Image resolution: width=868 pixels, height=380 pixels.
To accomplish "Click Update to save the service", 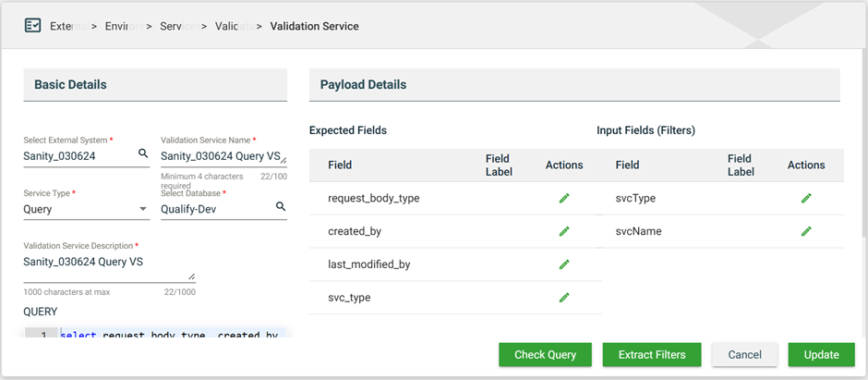I will [x=821, y=355].
